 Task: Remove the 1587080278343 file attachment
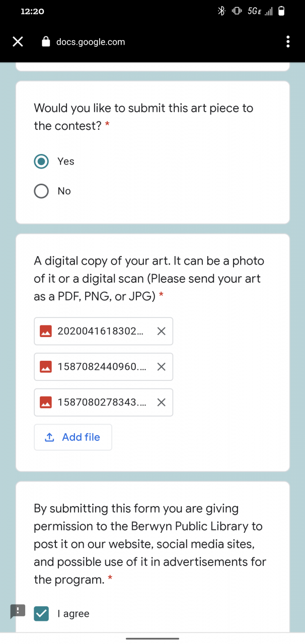[x=161, y=403]
